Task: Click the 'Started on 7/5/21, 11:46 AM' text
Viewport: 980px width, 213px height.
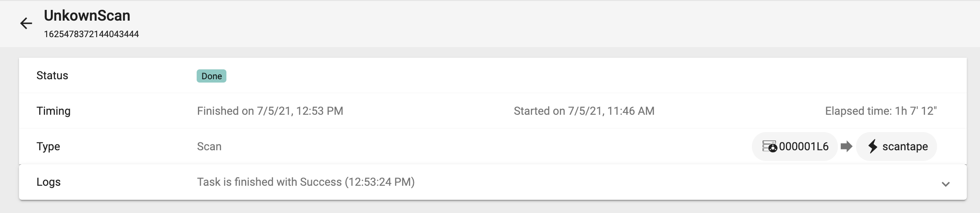Action: (584, 111)
